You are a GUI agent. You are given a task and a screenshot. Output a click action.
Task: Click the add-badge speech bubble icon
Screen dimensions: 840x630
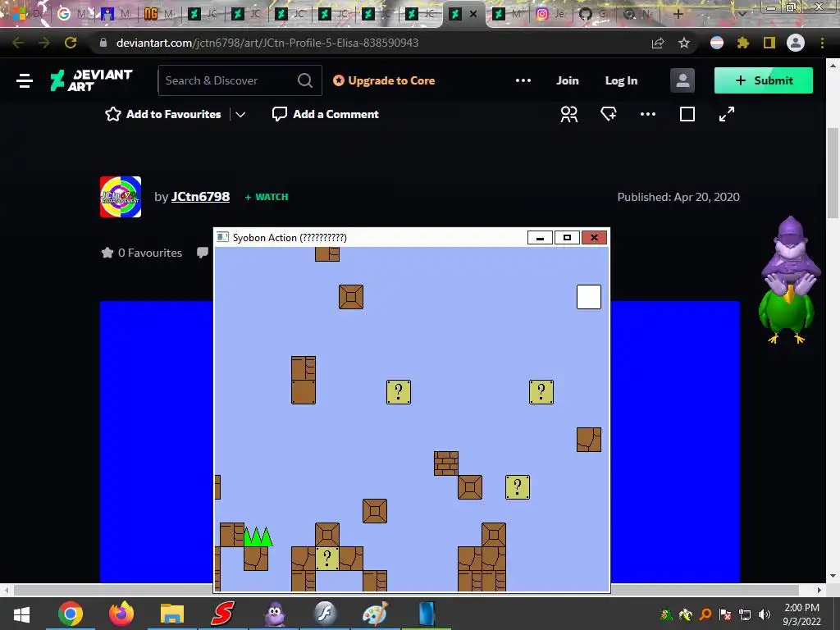coord(609,114)
